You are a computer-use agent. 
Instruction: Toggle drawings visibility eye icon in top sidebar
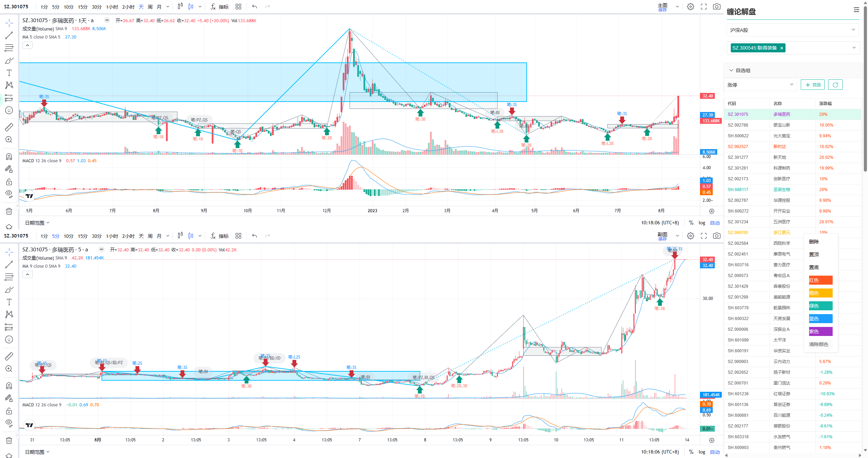[9, 193]
